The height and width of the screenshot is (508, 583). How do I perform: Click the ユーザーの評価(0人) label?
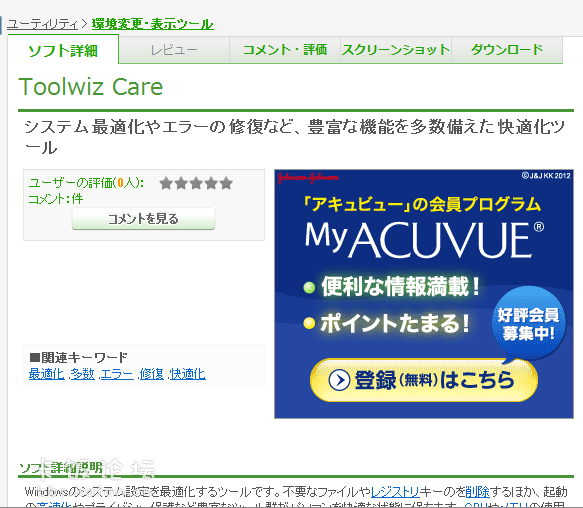[x=86, y=183]
